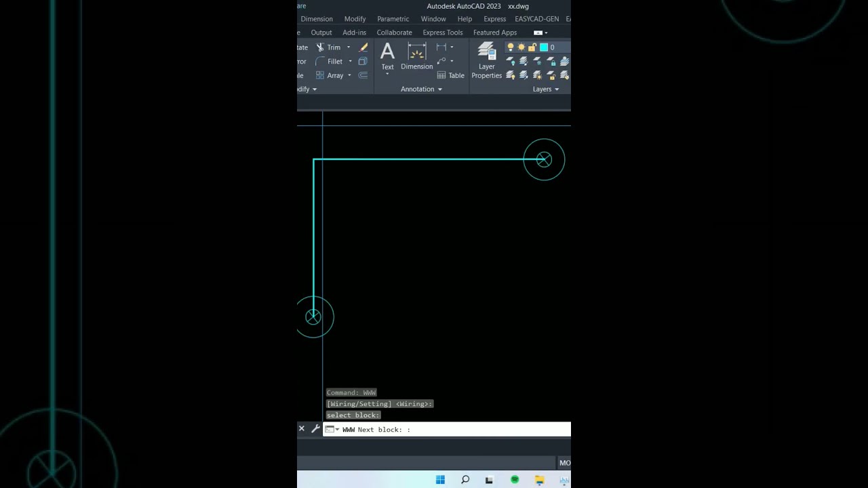The image size is (868, 488).
Task: Switch to the Add-ins ribbon tab
Action: point(354,33)
